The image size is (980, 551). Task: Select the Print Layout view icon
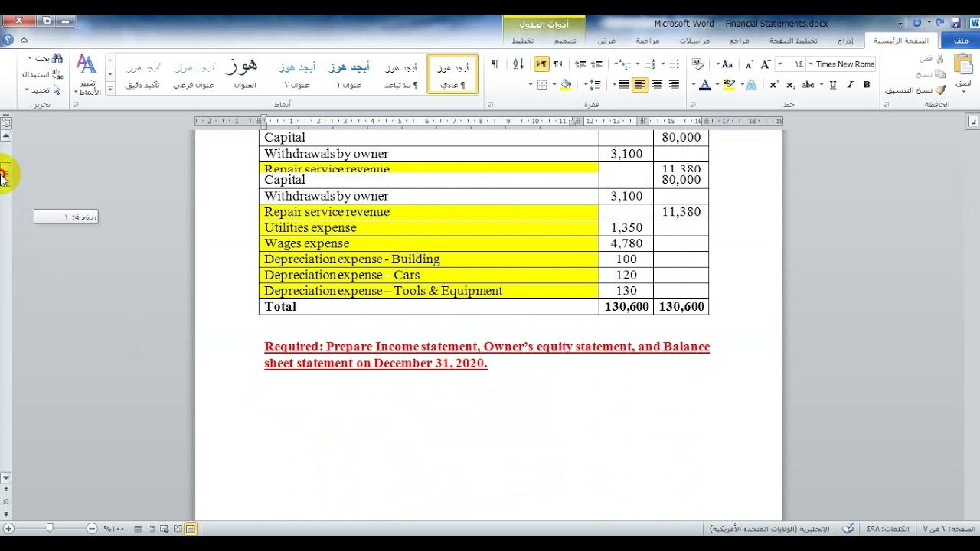point(190,528)
